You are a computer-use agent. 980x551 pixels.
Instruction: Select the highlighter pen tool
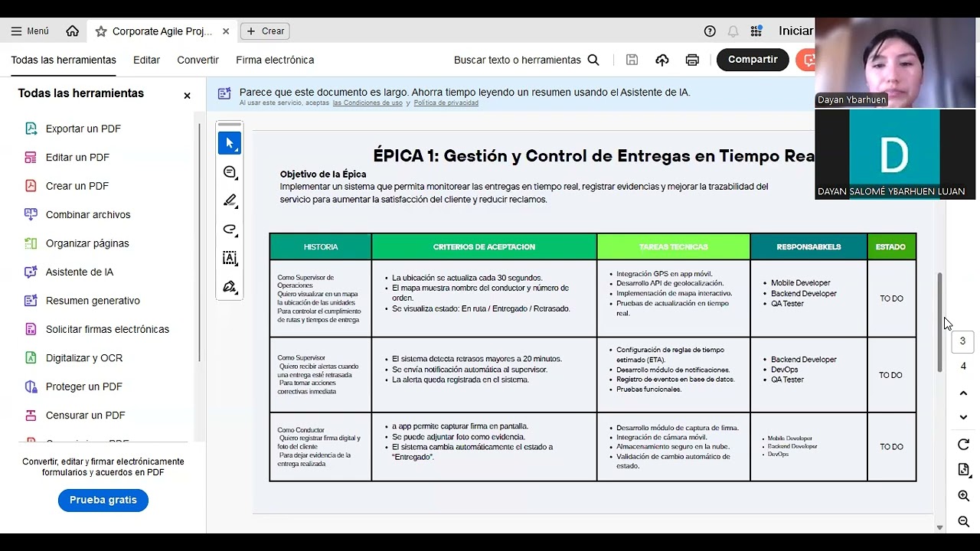click(230, 201)
